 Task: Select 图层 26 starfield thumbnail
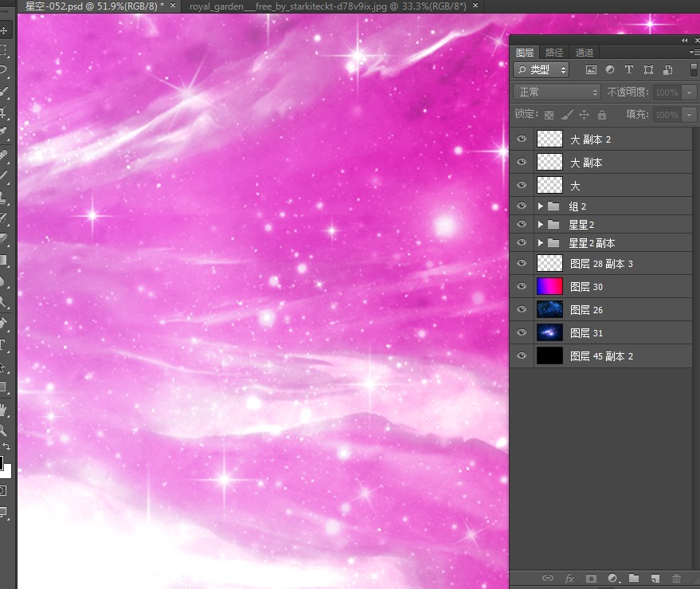549,309
